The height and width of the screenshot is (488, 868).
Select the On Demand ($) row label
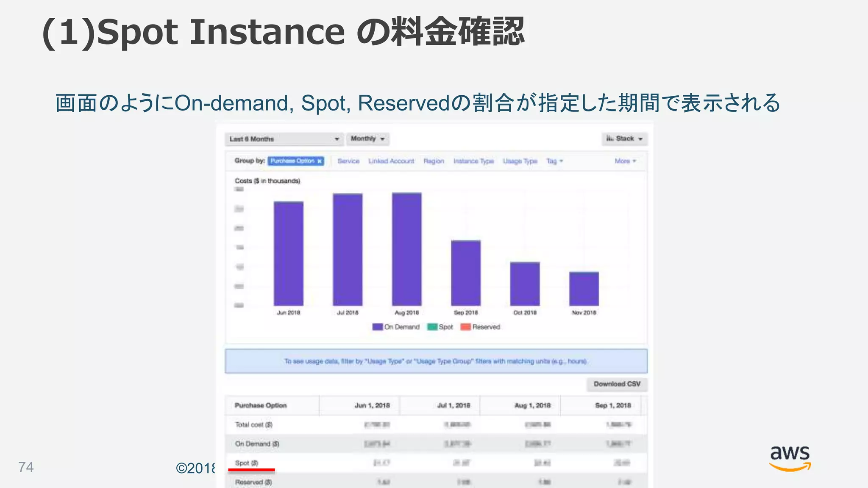pos(257,444)
